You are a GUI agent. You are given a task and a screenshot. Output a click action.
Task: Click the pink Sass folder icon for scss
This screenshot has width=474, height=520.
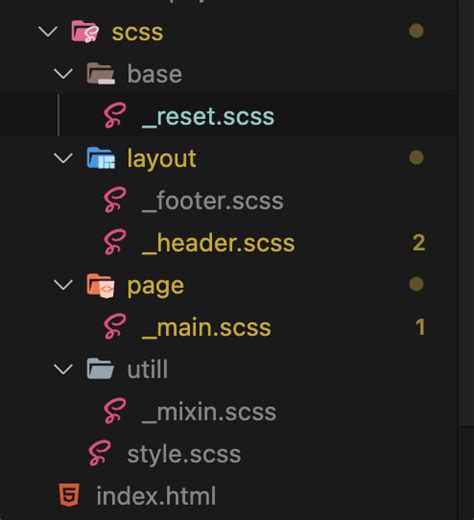[85, 31]
